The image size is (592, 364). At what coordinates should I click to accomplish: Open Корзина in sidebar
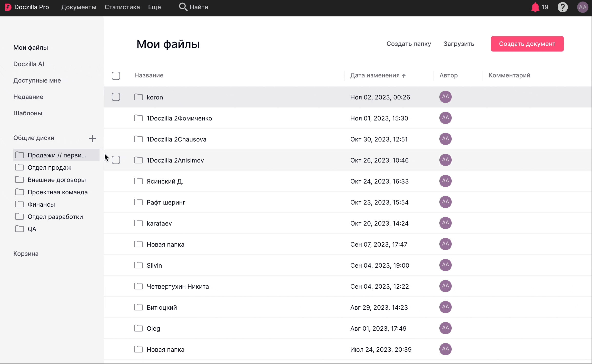tap(26, 254)
